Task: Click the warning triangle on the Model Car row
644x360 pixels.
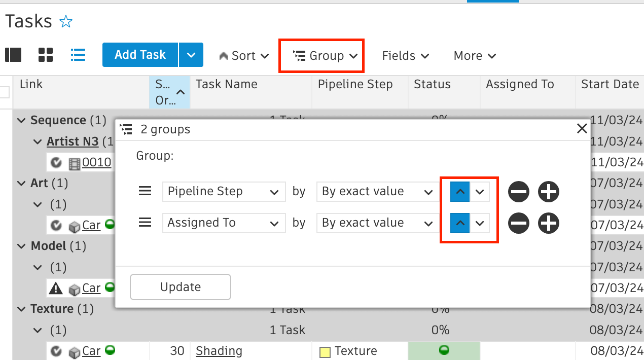Action: pyautogui.click(x=56, y=287)
